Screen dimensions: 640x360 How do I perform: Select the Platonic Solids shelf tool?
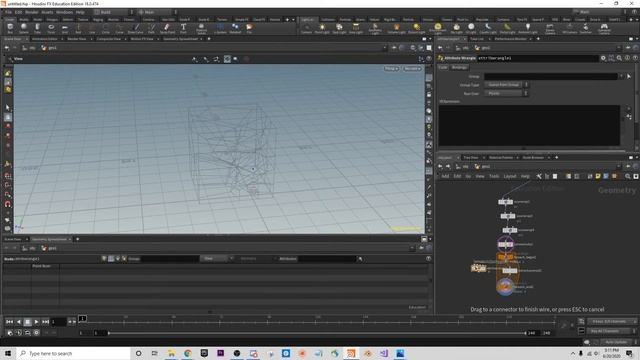[x=201, y=28]
